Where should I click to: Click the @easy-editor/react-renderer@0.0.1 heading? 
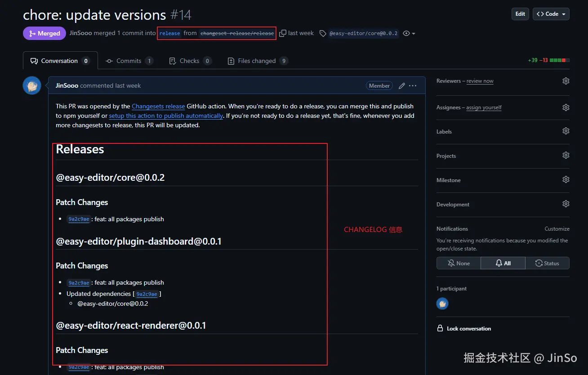point(131,326)
